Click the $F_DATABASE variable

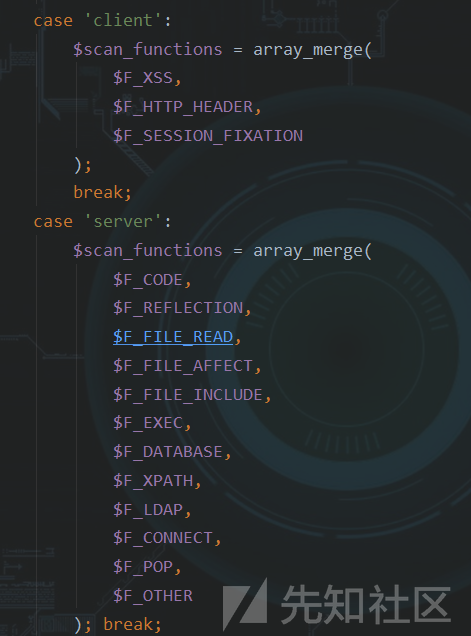[x=168, y=452]
